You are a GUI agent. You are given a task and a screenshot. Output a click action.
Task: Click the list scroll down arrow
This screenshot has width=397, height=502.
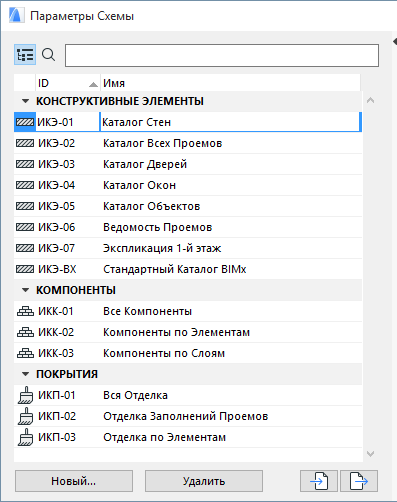point(370,454)
